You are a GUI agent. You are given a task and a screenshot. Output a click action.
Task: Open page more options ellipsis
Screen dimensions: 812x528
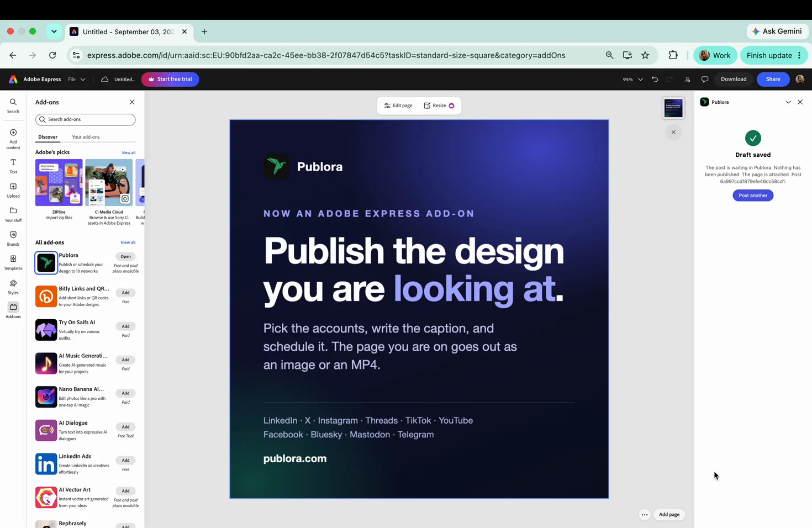(x=645, y=515)
